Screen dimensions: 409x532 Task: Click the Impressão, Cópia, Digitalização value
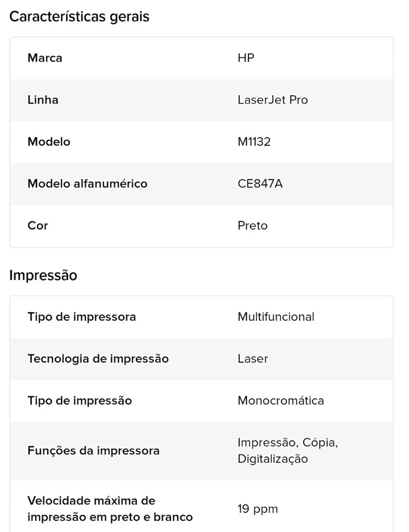coord(288,451)
